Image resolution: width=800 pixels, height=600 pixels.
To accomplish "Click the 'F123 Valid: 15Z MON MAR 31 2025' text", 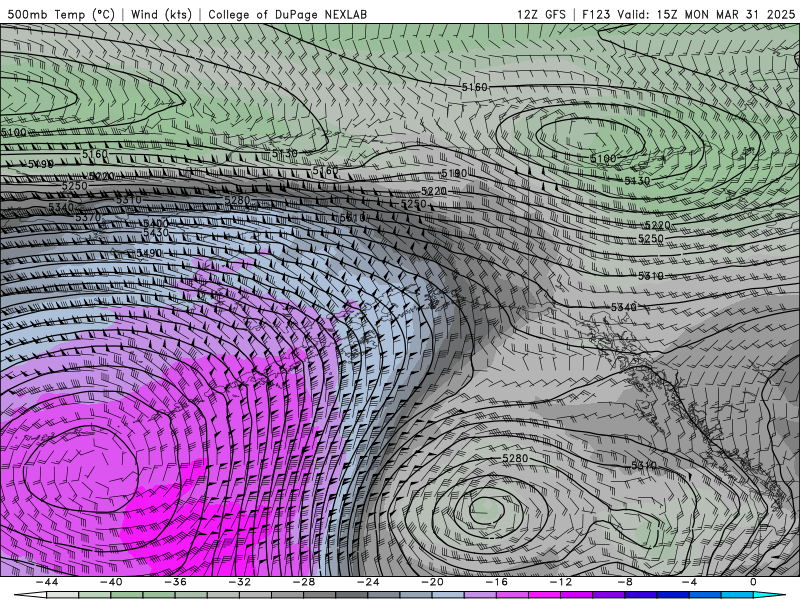I will tap(689, 14).
